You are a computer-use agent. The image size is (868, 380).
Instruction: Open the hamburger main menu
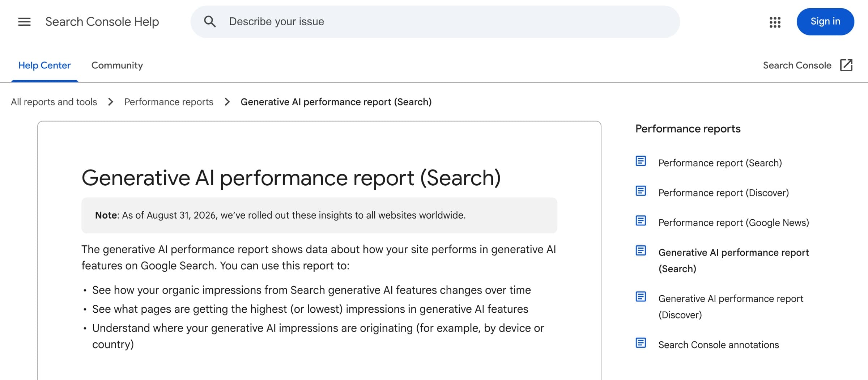[24, 22]
